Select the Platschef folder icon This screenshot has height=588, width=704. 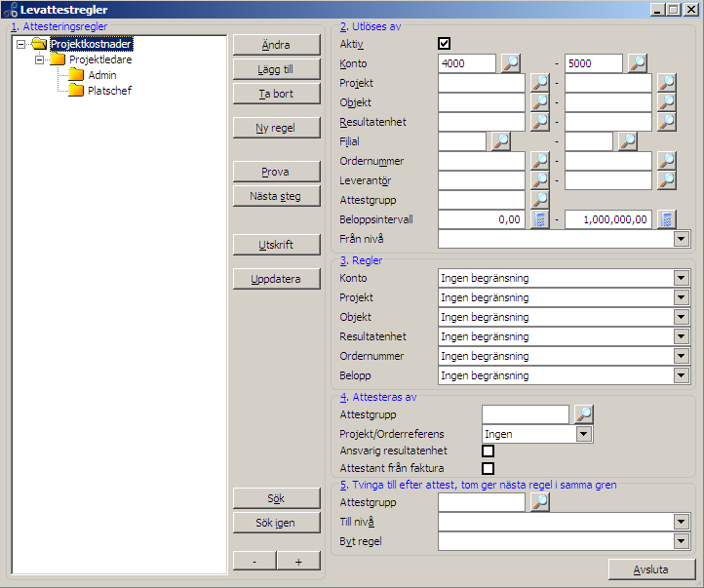click(x=76, y=91)
